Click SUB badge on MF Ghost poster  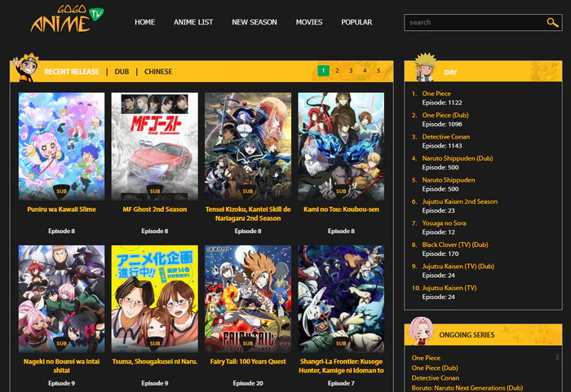coord(155,191)
